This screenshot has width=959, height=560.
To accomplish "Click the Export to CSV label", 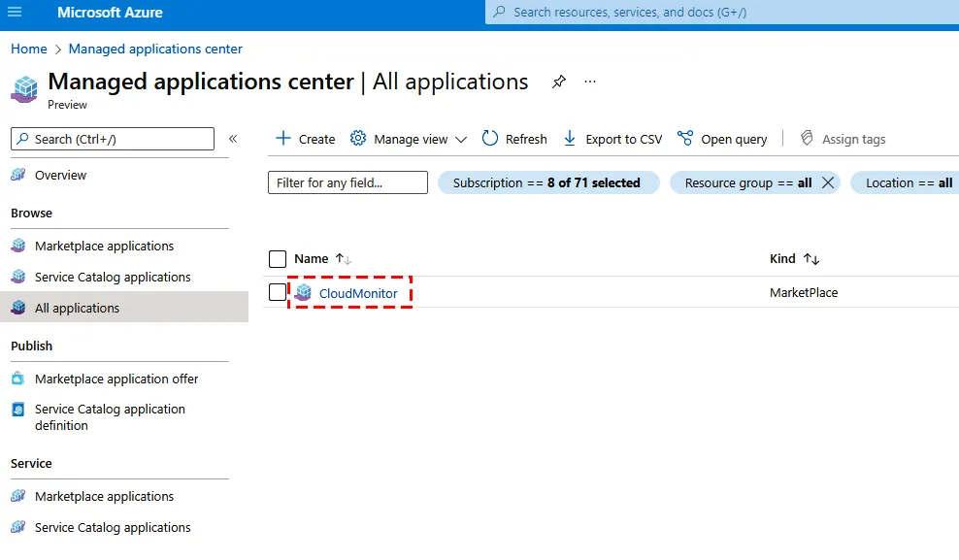I will pos(624,140).
